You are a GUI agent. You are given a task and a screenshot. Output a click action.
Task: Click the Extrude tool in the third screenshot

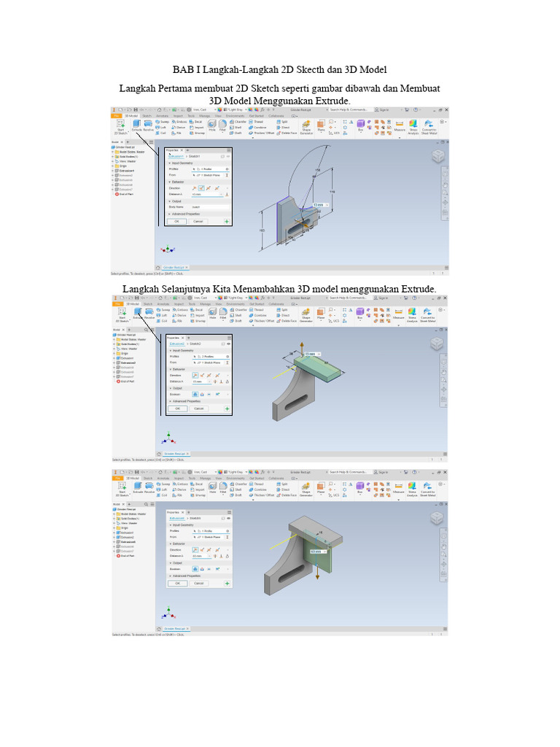(138, 488)
